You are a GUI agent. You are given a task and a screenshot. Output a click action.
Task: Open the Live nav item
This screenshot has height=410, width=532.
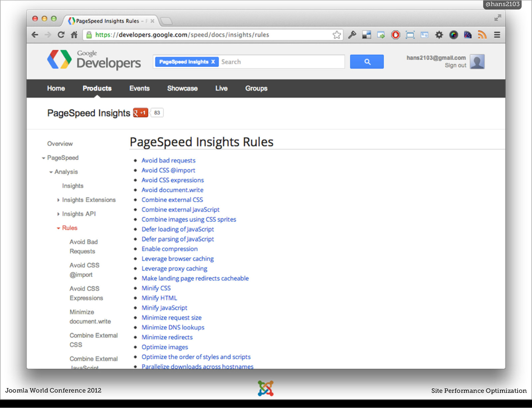[221, 88]
